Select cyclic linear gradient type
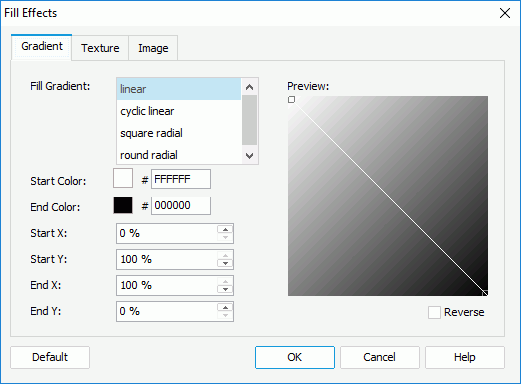Viewport: 521px width, 384px height. tap(179, 111)
